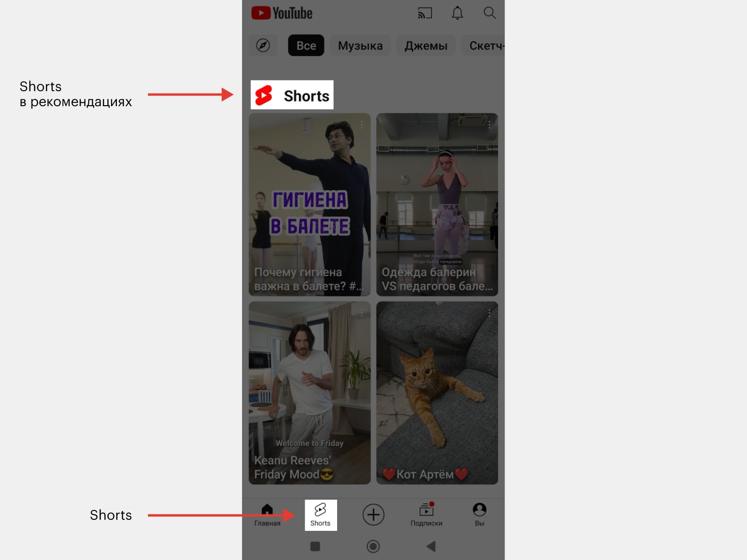Screen dimensions: 747x560
Task: Open the Shorts tab in bottom navigation
Action: (321, 515)
